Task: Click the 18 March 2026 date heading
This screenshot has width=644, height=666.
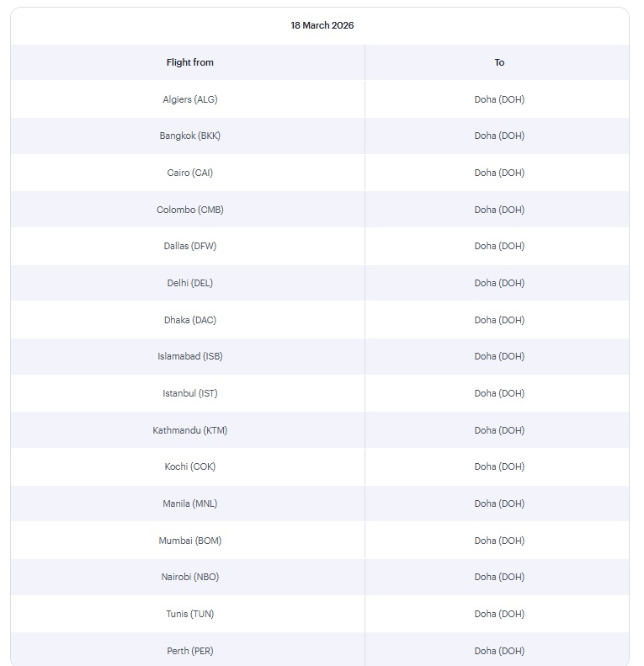Action: pos(322,25)
